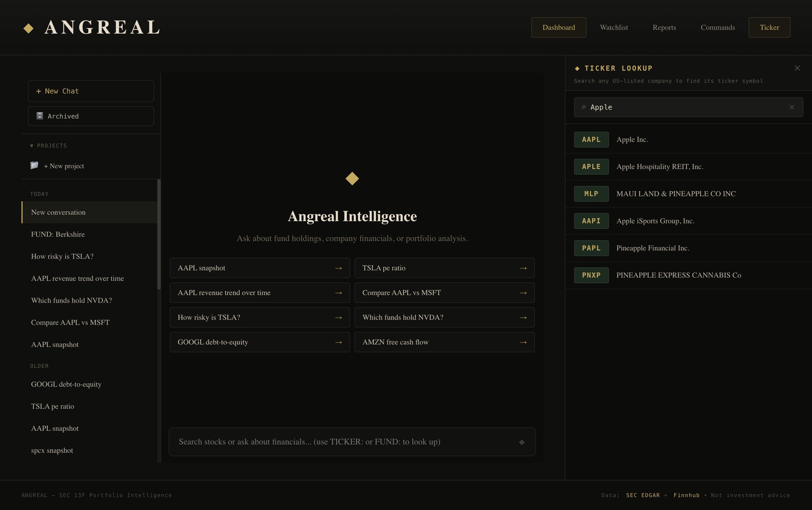Screen dimensions: 812x510
Task: Click the ticker lookup search field
Action: point(688,107)
